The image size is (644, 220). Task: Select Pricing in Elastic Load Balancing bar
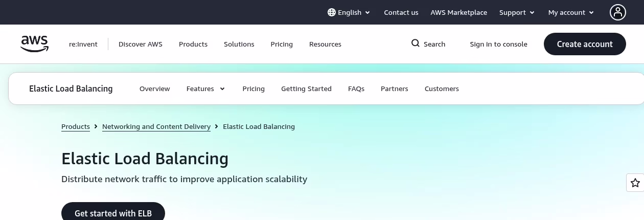pos(254,89)
